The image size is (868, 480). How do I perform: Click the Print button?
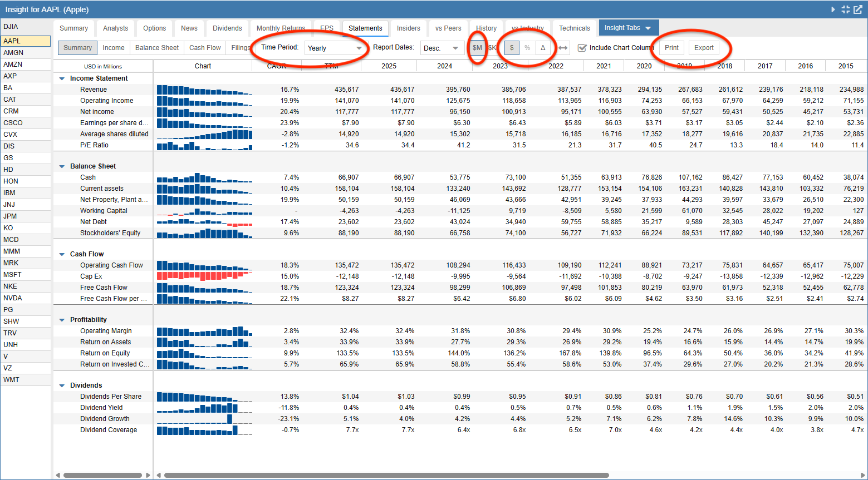(x=671, y=48)
